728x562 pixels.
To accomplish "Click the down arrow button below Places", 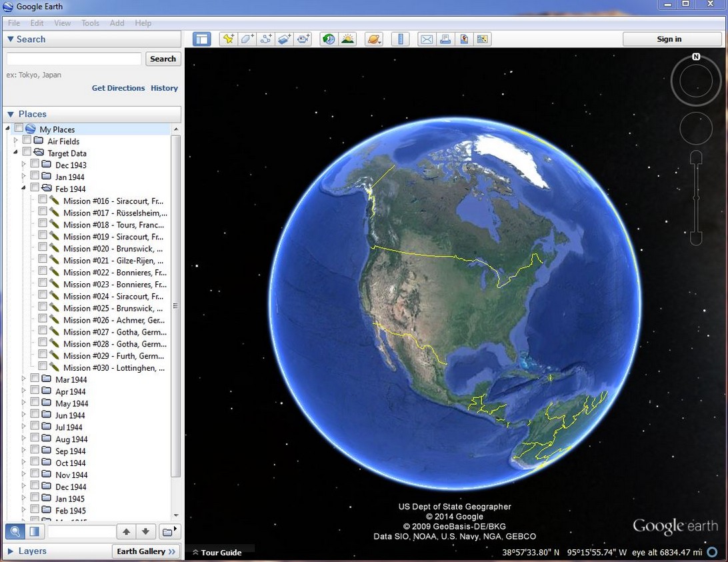I will point(145,531).
